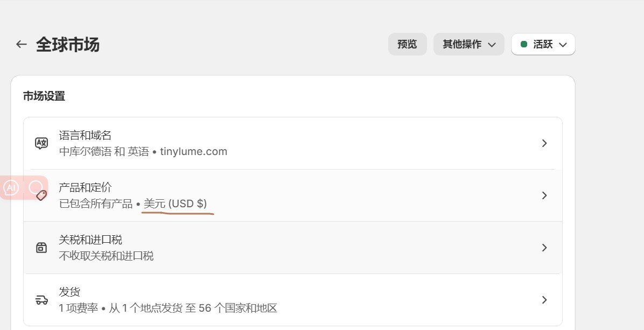
Task: Expand the 关税和进口税 row chevron
Action: click(x=544, y=248)
